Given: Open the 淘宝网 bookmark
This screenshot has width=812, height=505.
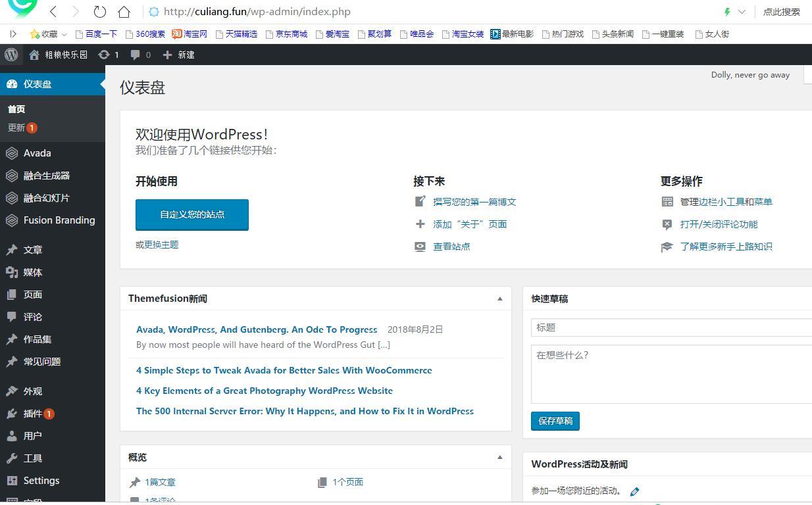Looking at the screenshot, I should tap(190, 34).
